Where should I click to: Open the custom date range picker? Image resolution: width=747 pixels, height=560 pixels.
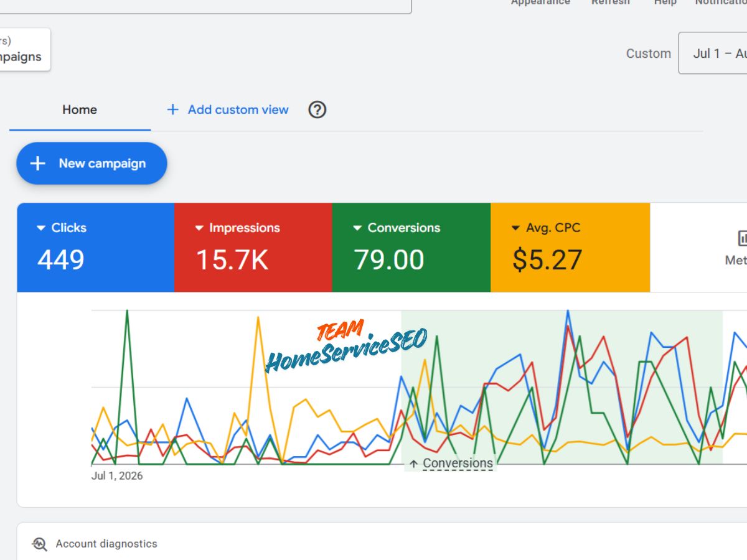(713, 53)
